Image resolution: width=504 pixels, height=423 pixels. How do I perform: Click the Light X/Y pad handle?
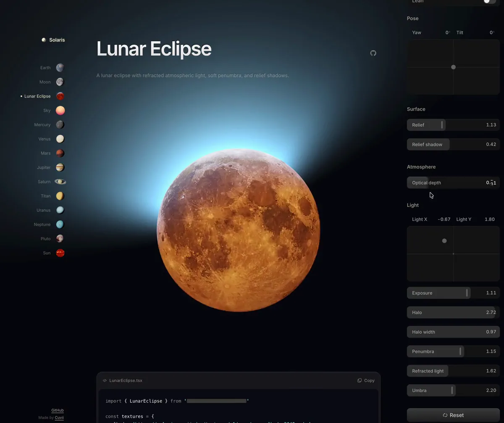point(444,241)
